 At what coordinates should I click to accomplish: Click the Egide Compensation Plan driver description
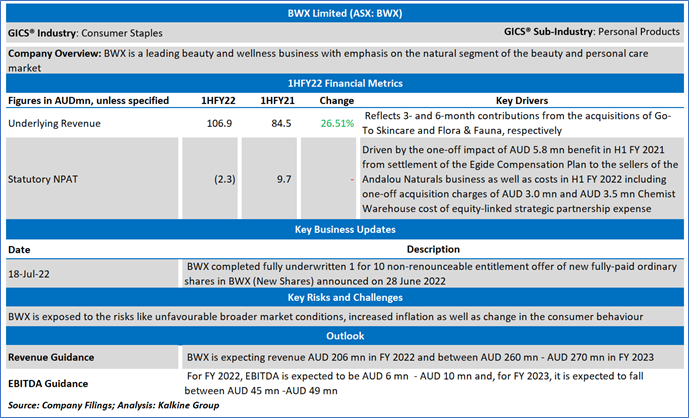point(520,179)
